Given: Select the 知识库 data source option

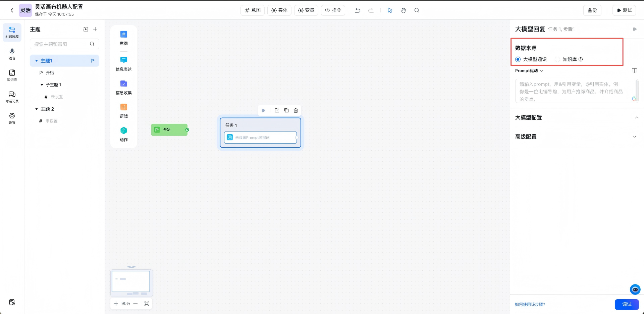Looking at the screenshot, I should 557,59.
